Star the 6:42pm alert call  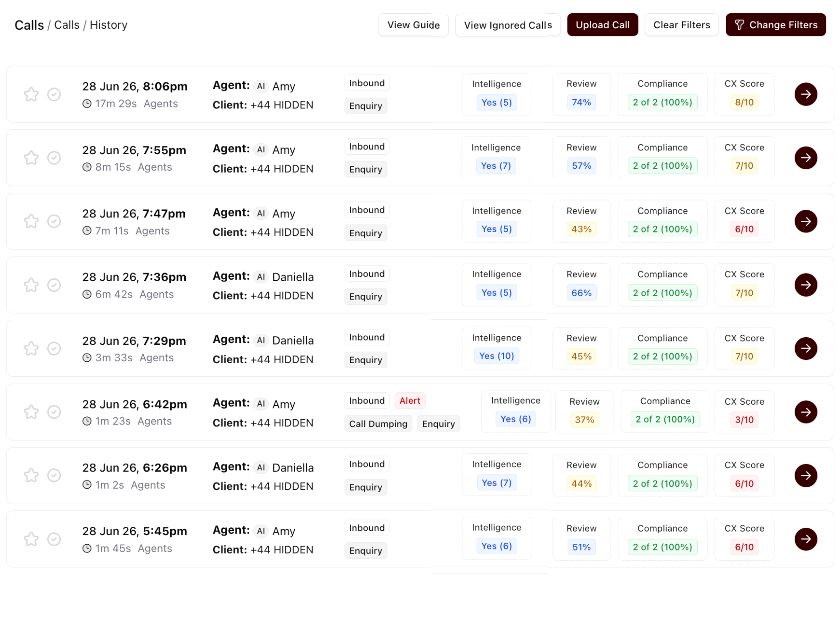click(x=31, y=412)
